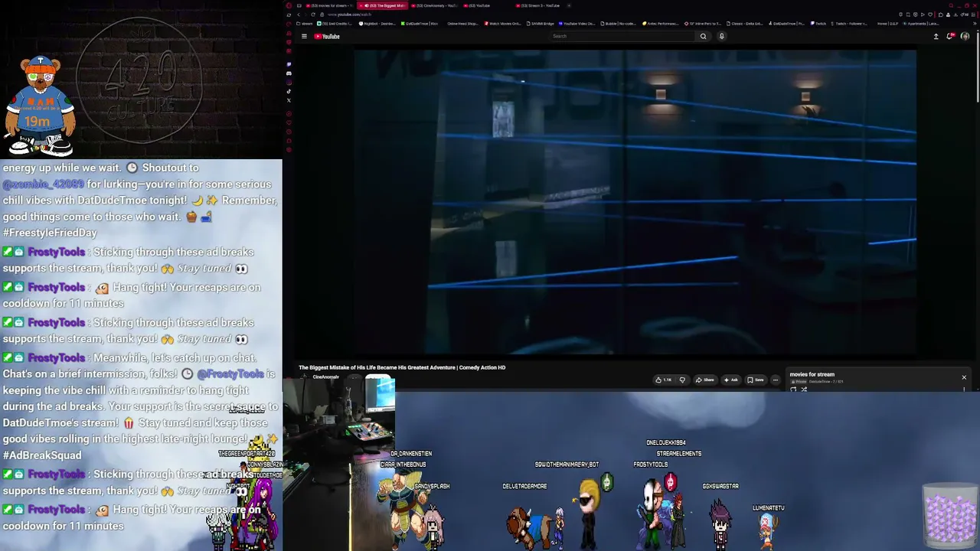Open the Nightbot Dashboard bookmark
Image resolution: width=980 pixels, height=551 pixels.
(x=377, y=24)
